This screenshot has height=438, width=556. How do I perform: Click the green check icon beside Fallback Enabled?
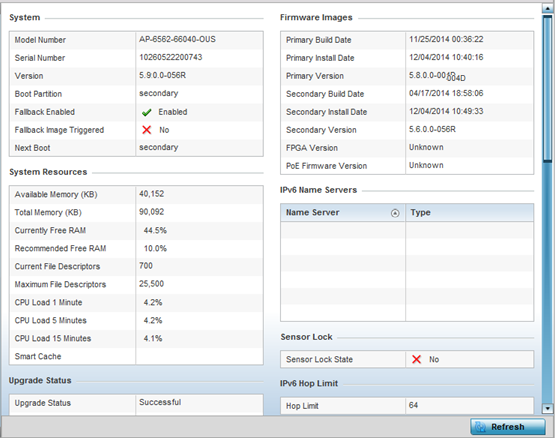pyautogui.click(x=146, y=112)
